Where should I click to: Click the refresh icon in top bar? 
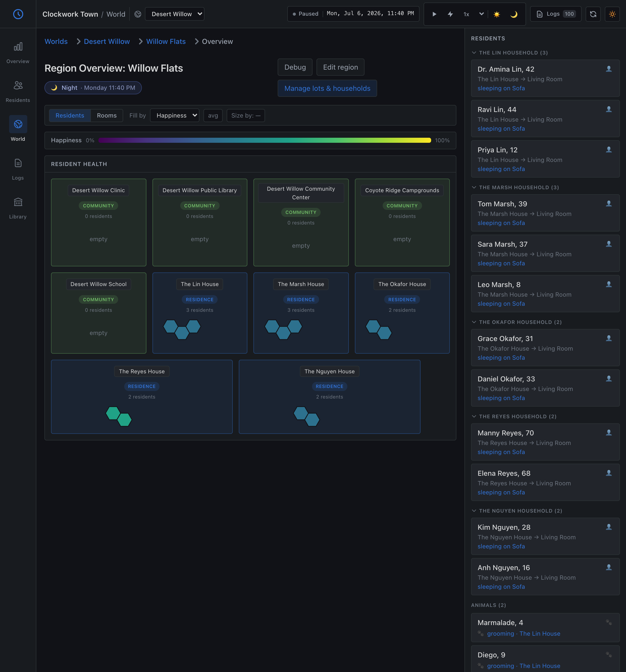click(593, 14)
